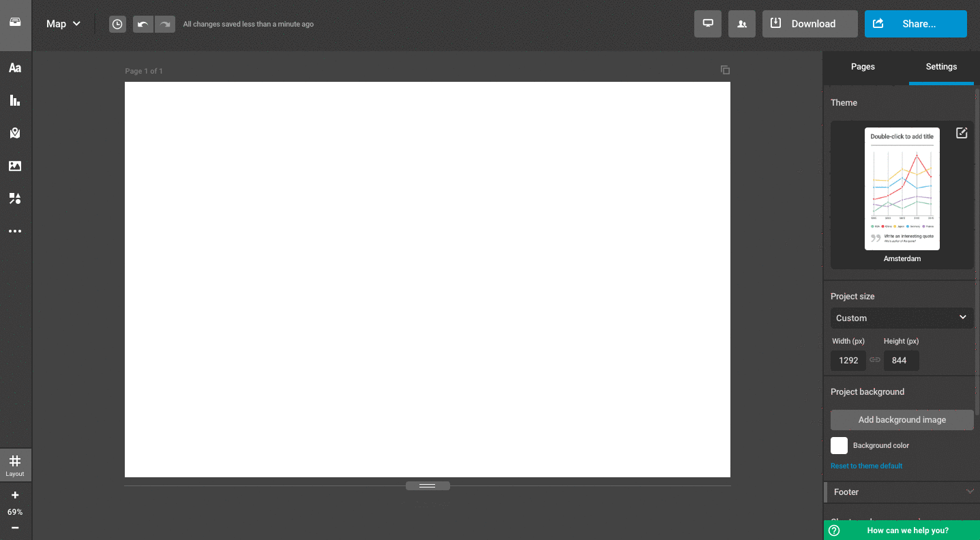Open version history clock icon
980x540 pixels.
click(x=117, y=24)
